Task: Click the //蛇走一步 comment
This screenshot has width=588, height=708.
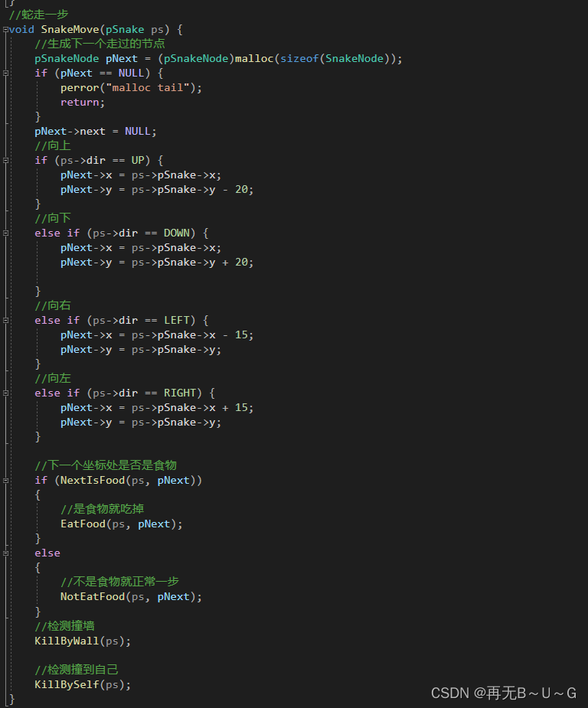Action: coord(38,15)
